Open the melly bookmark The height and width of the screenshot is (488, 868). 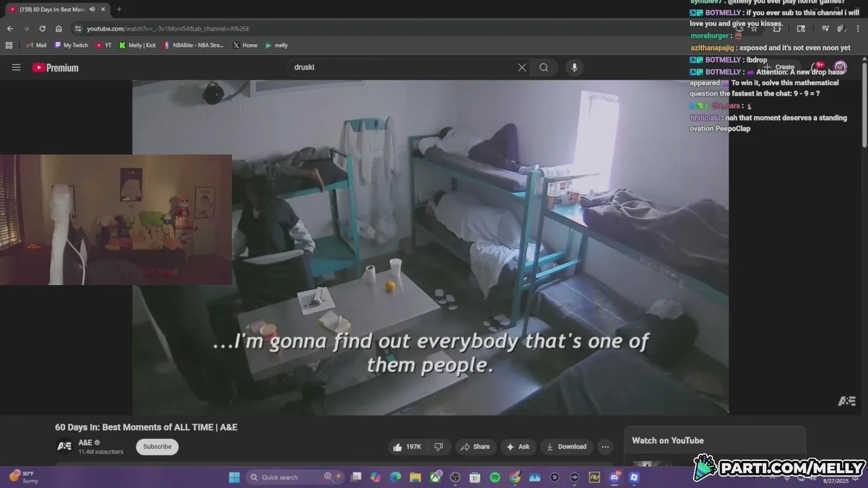[x=277, y=45]
